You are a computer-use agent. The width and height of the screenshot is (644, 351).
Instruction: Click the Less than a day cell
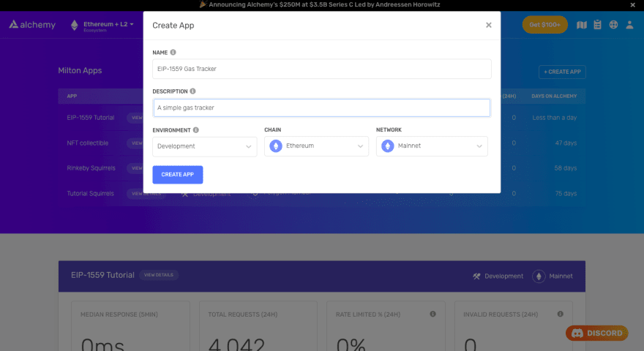point(555,118)
